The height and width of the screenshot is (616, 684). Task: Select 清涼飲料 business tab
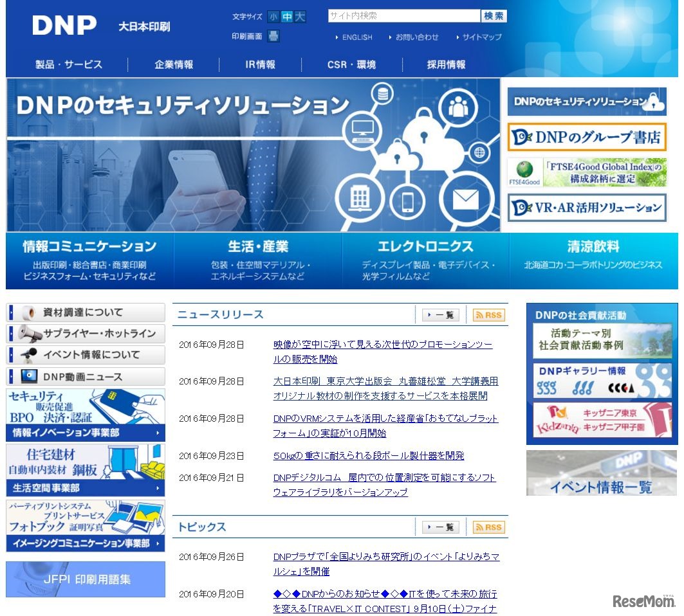tap(594, 260)
